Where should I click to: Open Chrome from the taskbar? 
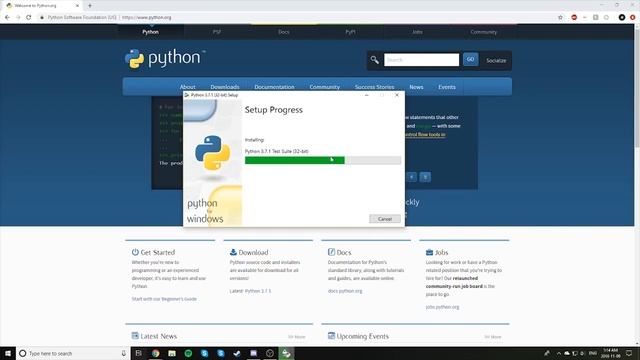pos(156,353)
